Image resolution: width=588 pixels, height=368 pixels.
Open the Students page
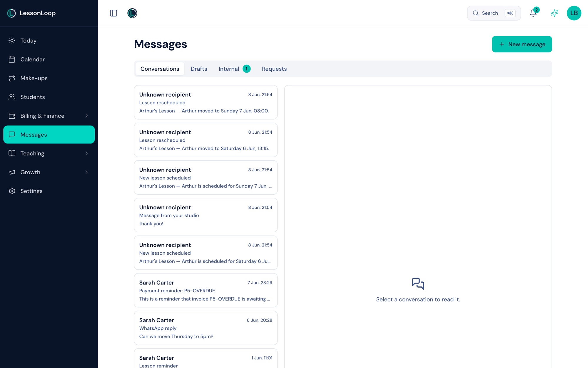49,97
